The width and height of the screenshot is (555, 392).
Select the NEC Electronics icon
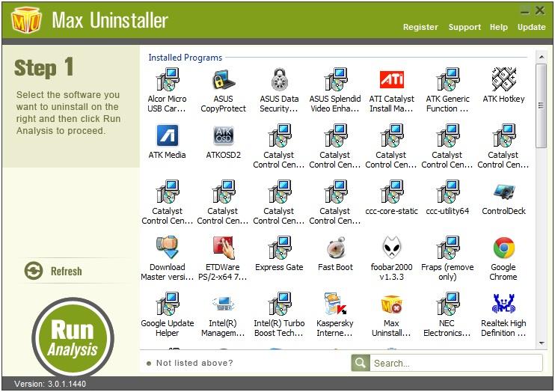click(x=448, y=304)
